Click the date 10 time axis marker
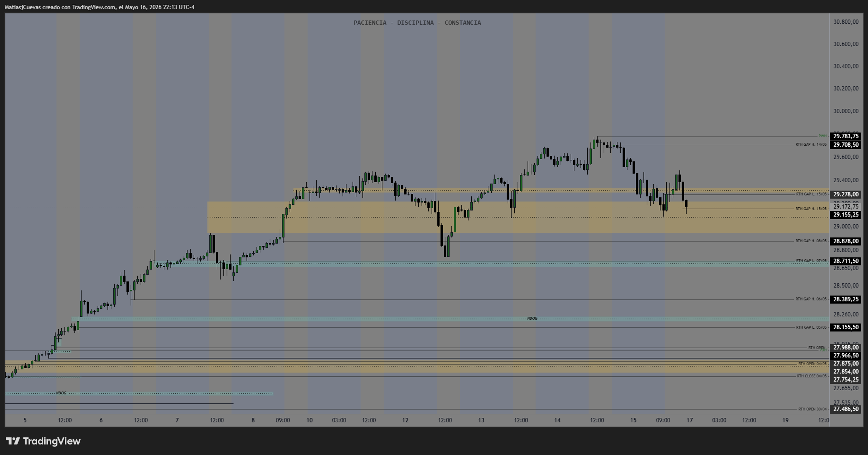 [x=309, y=420]
